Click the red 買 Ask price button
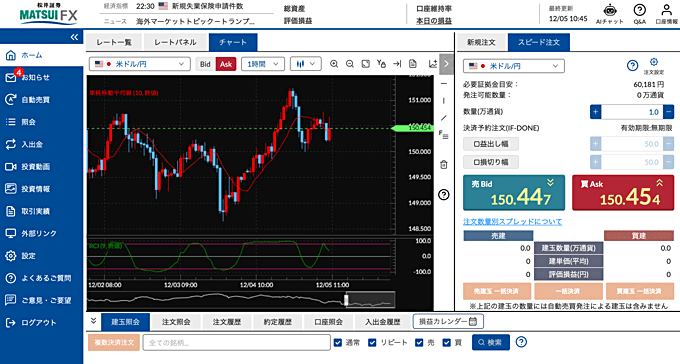Viewport: 680px width, 364px height. [623, 193]
